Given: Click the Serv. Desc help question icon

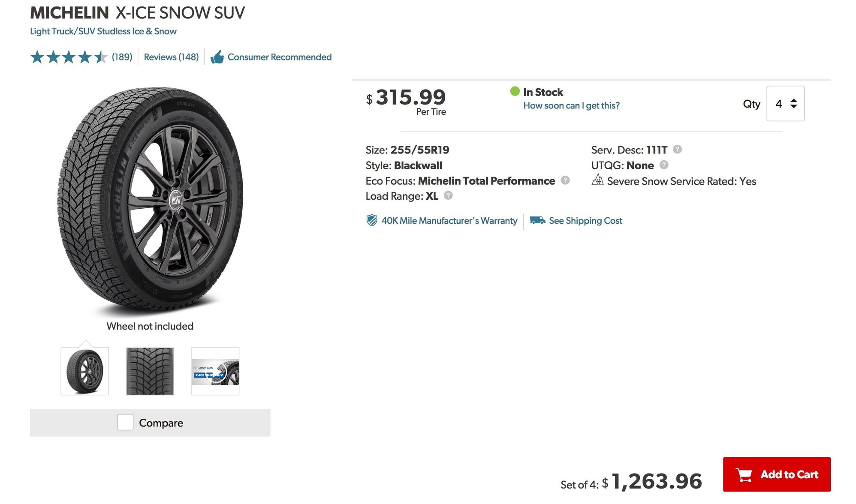Looking at the screenshot, I should (677, 149).
